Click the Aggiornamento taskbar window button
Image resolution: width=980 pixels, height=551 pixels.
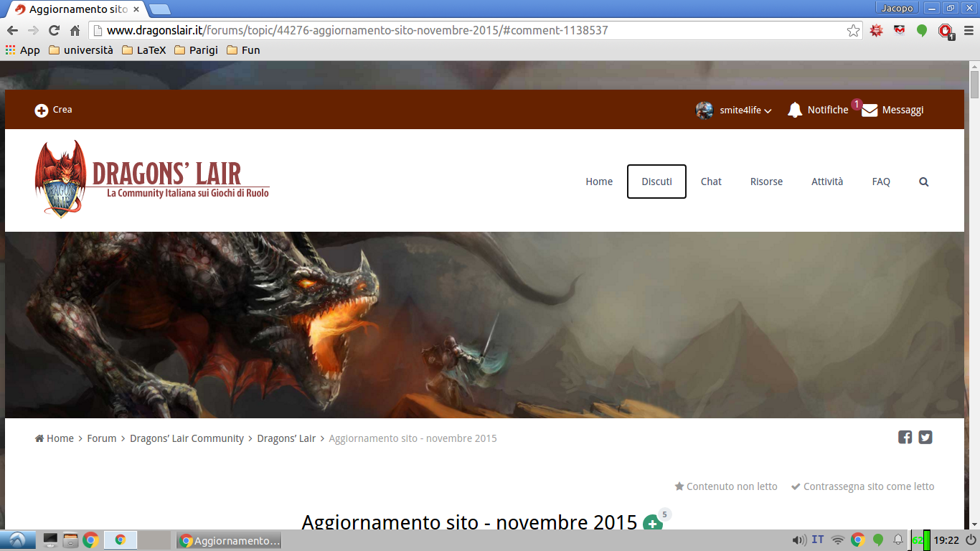point(229,540)
